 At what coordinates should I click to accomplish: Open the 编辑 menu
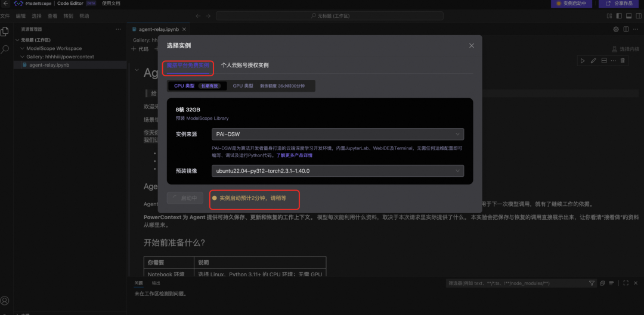20,16
